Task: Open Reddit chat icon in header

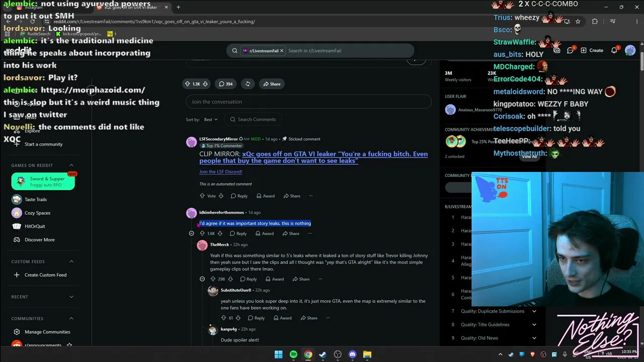Action: (570, 50)
